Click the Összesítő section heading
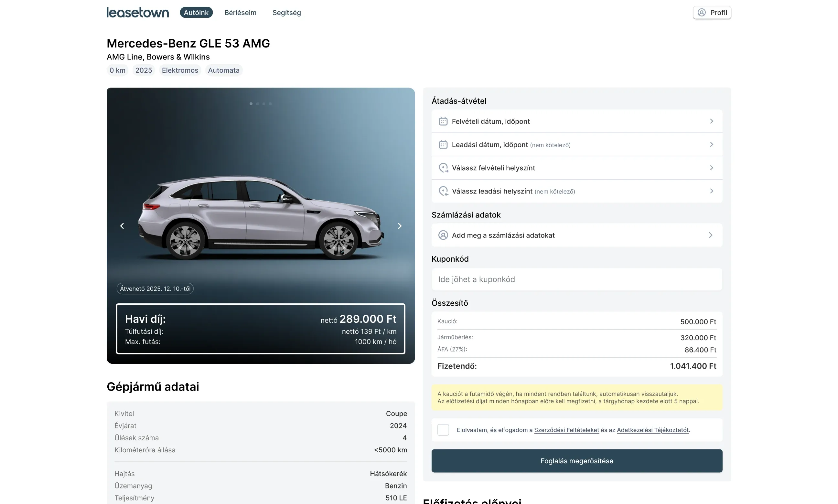Viewport: 838px width, 504px height. pyautogui.click(x=450, y=303)
